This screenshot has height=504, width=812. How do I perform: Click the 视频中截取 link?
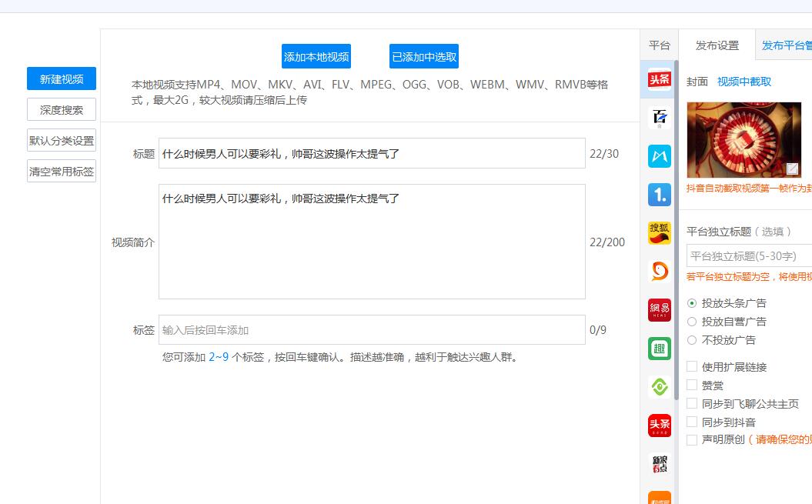pyautogui.click(x=743, y=82)
